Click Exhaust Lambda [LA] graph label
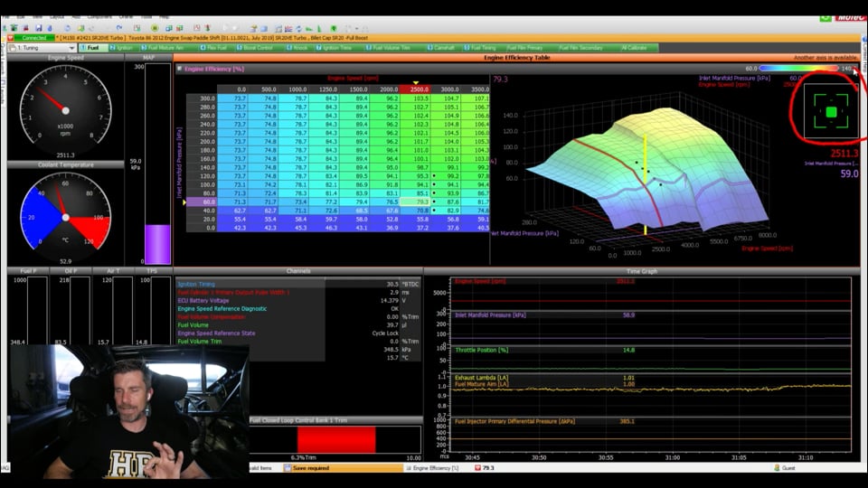This screenshot has width=868, height=488. click(481, 378)
